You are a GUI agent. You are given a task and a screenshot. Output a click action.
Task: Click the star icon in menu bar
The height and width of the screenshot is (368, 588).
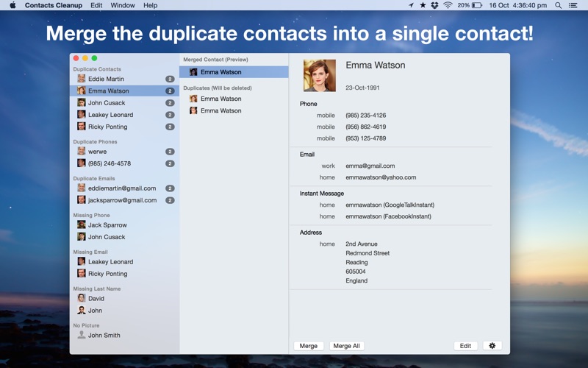pyautogui.click(x=423, y=5)
